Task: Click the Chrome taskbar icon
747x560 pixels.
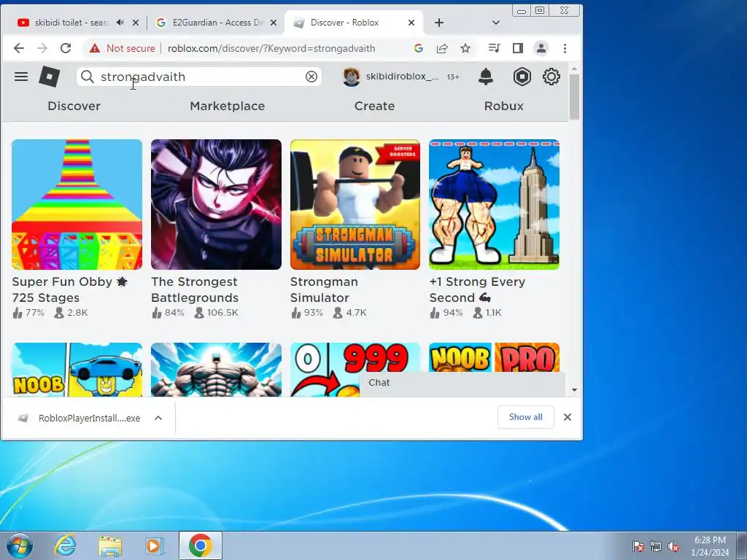Action: coord(200,545)
